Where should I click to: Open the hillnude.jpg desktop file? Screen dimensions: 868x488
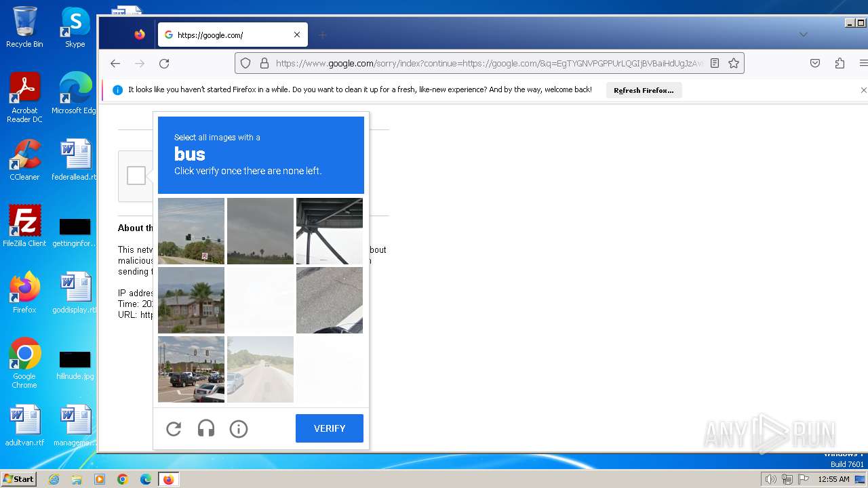click(75, 365)
